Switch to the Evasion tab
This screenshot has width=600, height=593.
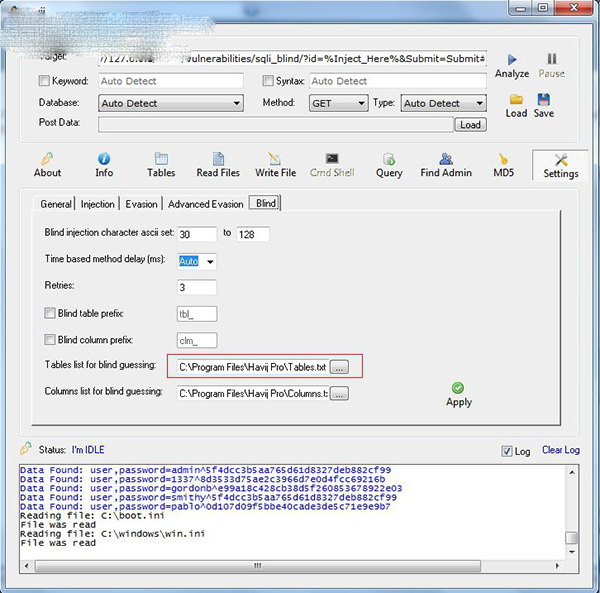tap(141, 204)
